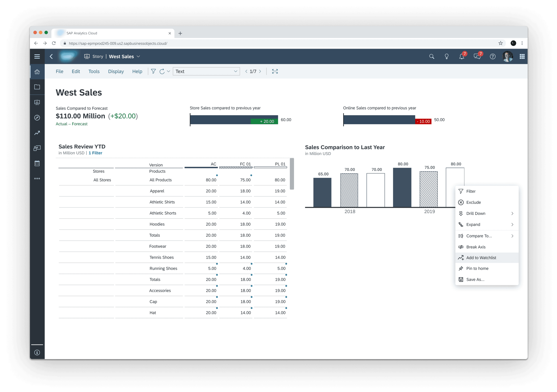Open the Tools menu
The width and height of the screenshot is (557, 392).
pyautogui.click(x=94, y=71)
